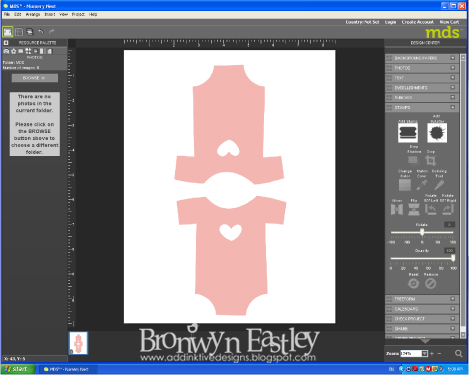The image size is (469, 375).
Task: Rotate the stamp 90° right
Action: (448, 209)
